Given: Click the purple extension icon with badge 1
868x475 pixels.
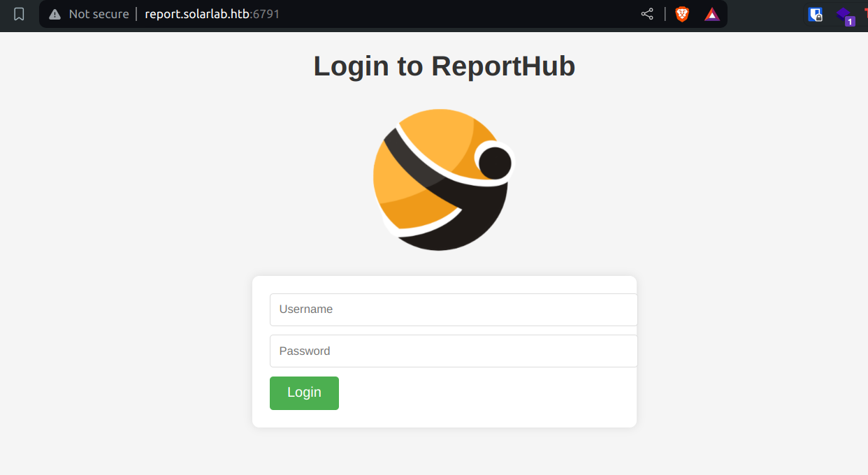Looking at the screenshot, I should (x=845, y=15).
